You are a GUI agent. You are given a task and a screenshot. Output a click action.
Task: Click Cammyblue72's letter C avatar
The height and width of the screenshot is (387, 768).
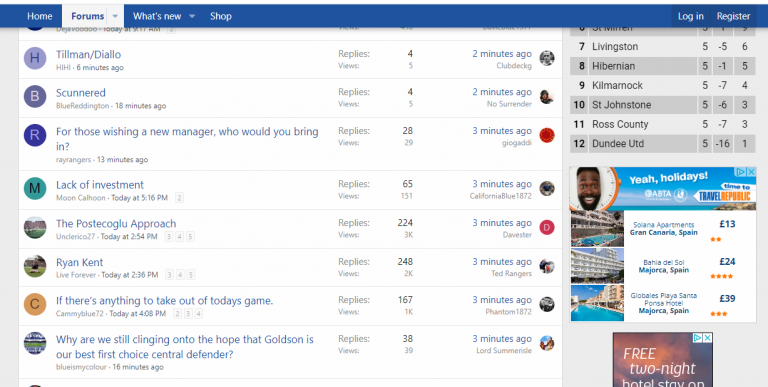click(35, 305)
